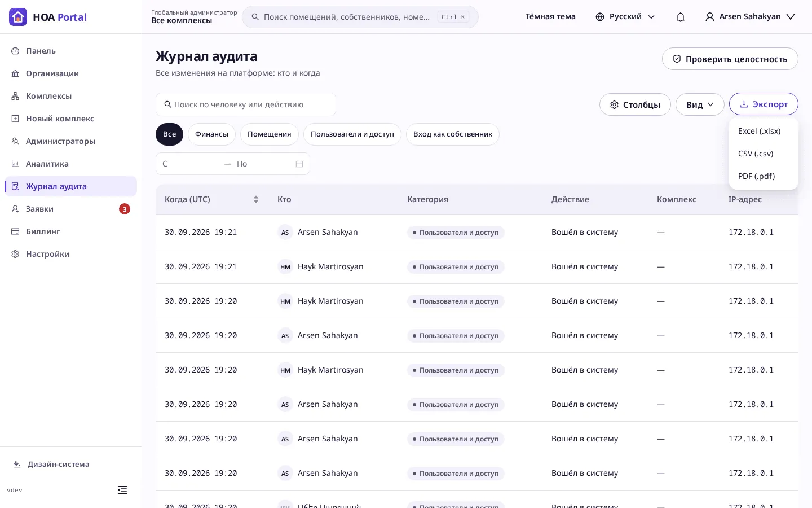Click Hayk Martirosyan in the 19:21 row

(x=330, y=266)
